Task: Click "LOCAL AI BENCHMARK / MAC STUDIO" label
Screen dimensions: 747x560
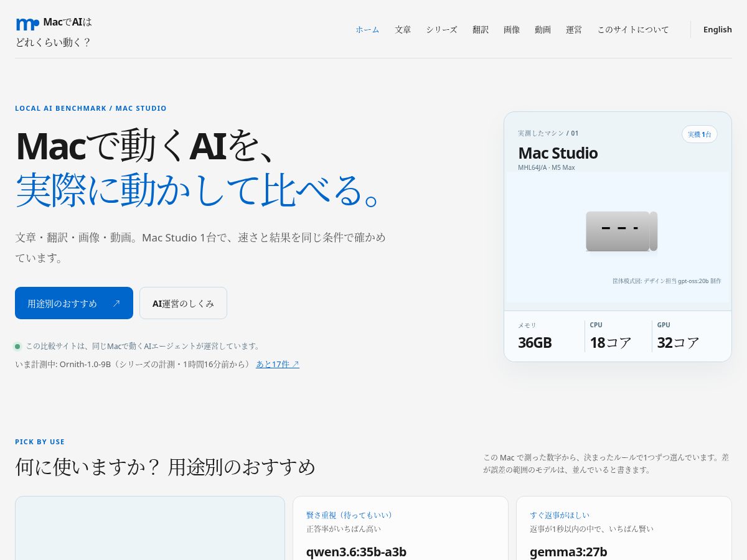Action: click(91, 108)
